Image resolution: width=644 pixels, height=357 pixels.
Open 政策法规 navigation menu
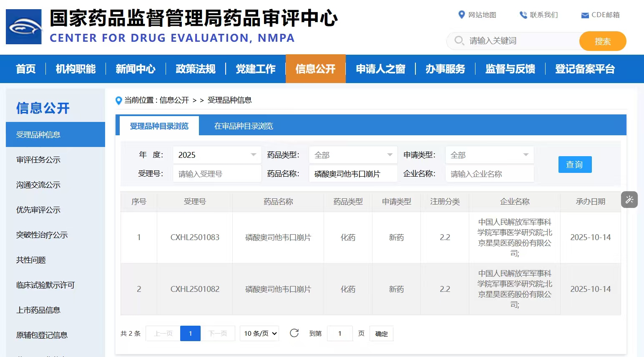(x=196, y=69)
